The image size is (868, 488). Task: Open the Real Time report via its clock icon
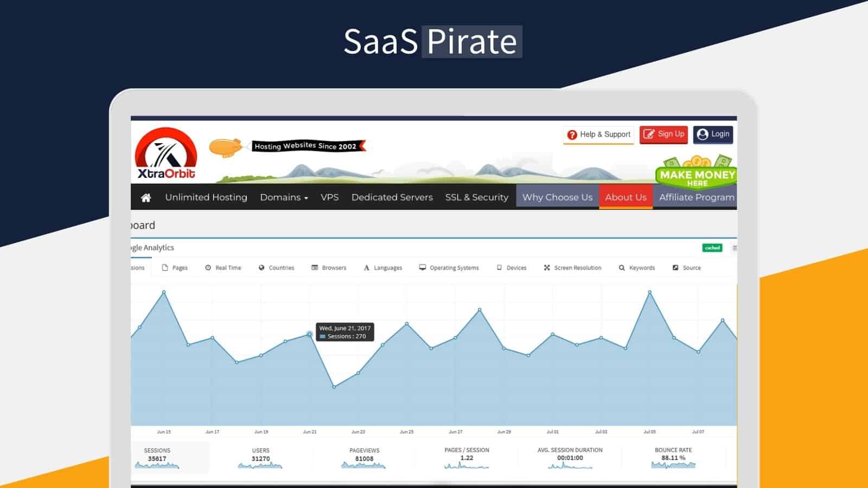coord(208,267)
